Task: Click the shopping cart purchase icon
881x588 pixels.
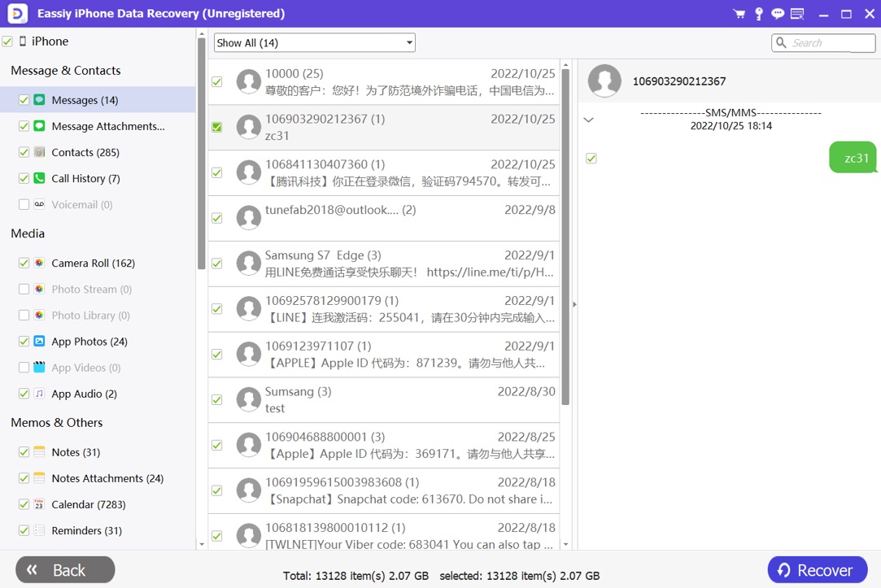Action: click(739, 14)
